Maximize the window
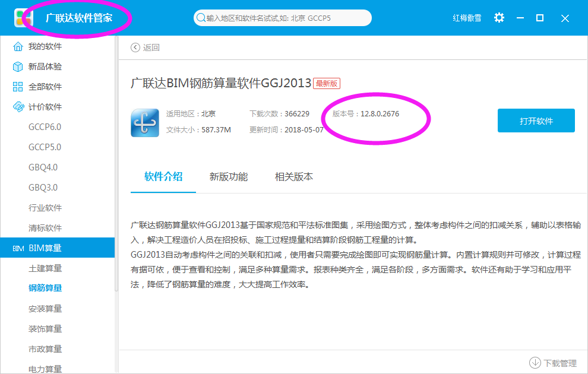This screenshot has width=588, height=374. pyautogui.click(x=540, y=18)
